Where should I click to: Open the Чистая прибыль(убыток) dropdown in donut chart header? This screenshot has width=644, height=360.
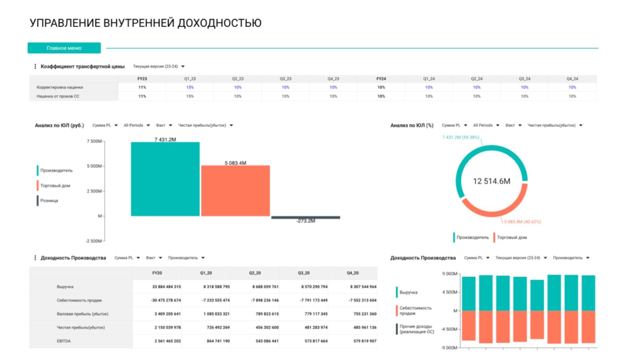pyautogui.click(x=555, y=125)
